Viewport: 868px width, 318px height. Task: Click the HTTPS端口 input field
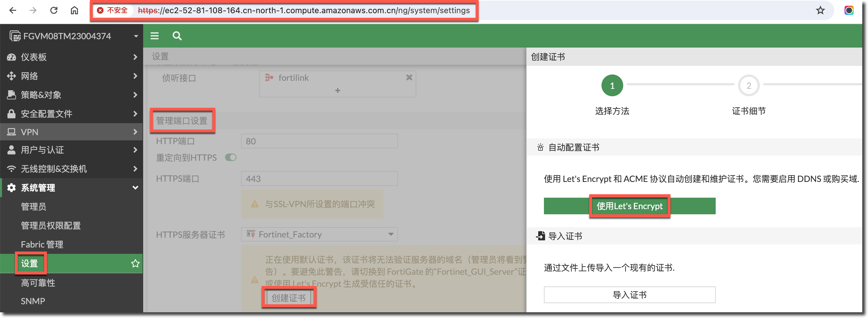(x=319, y=179)
